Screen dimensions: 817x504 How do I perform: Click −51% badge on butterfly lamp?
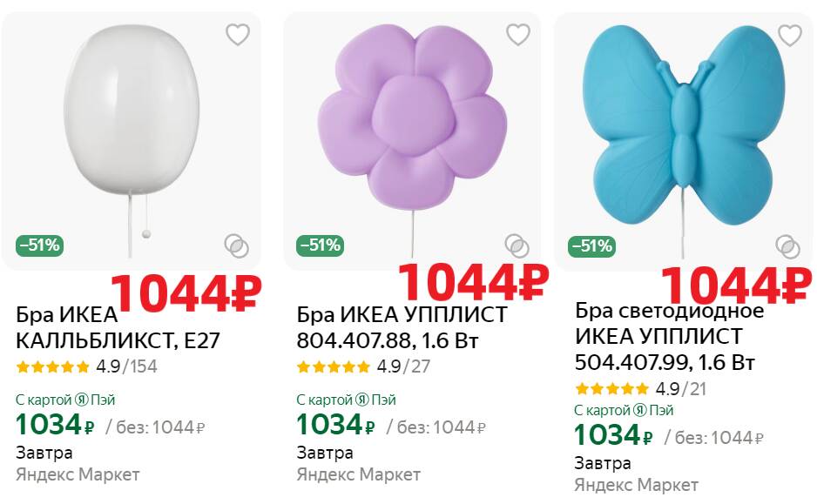point(591,246)
